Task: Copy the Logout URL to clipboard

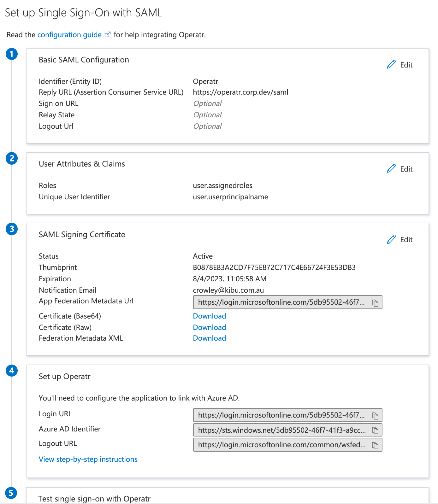Action: coord(375,445)
